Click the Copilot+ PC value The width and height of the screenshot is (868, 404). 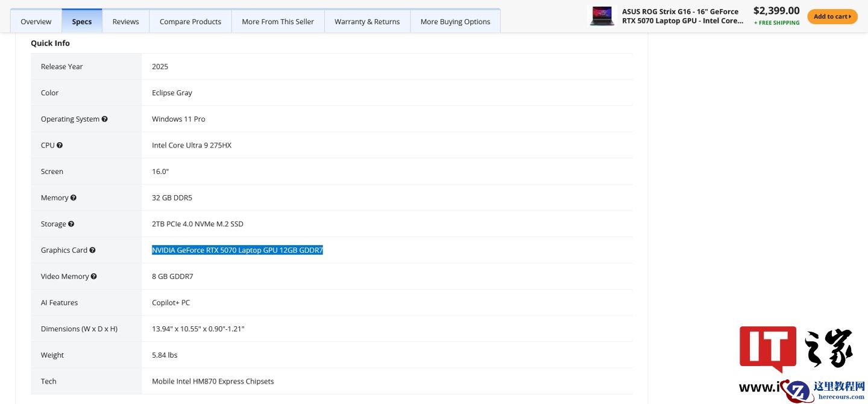[171, 303]
